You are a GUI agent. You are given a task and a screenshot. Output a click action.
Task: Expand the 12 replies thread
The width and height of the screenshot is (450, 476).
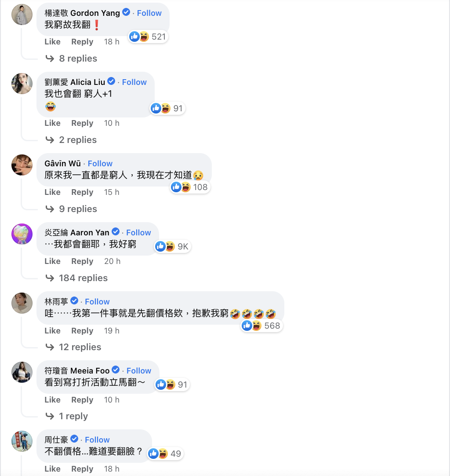pyautogui.click(x=80, y=347)
